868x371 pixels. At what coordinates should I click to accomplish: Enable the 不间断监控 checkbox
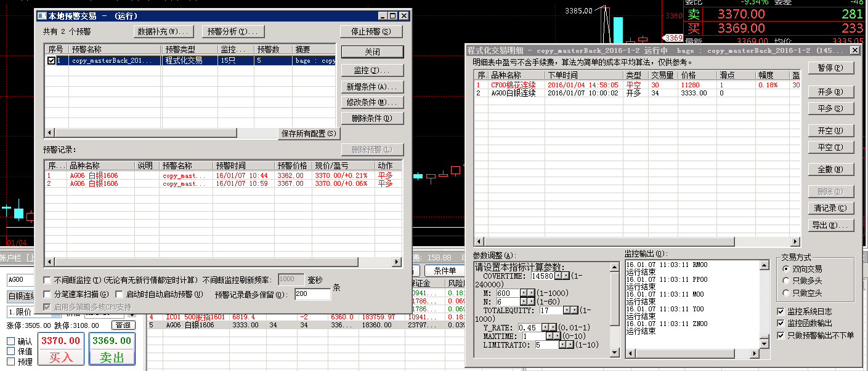48,280
